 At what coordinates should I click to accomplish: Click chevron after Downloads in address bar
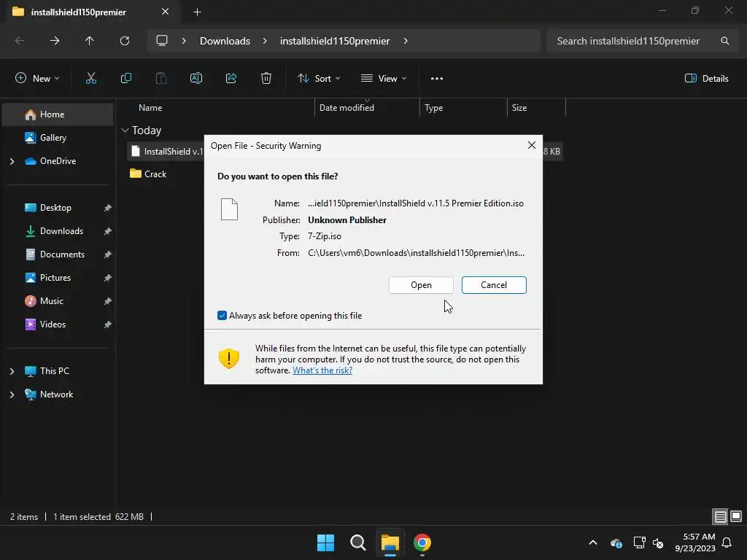coord(265,41)
